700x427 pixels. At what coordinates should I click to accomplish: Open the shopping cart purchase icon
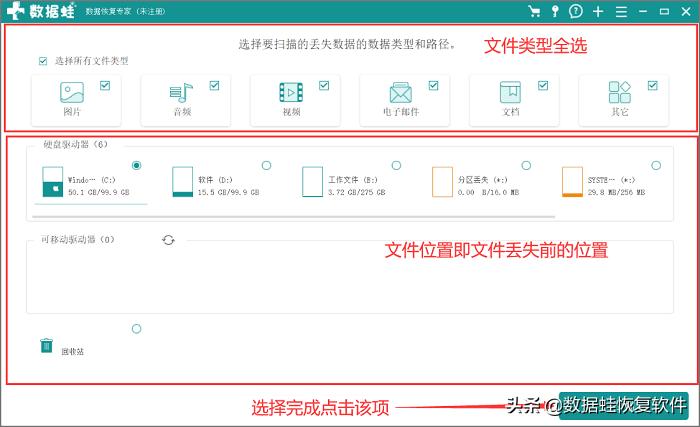click(533, 12)
